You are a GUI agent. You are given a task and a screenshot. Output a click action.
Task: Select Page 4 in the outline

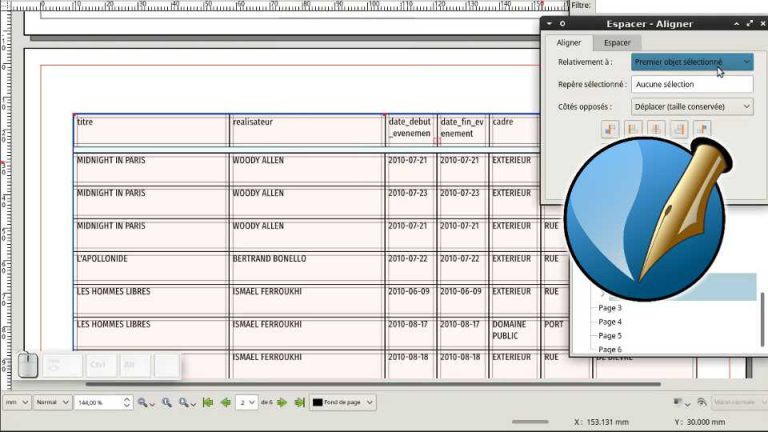[610, 322]
